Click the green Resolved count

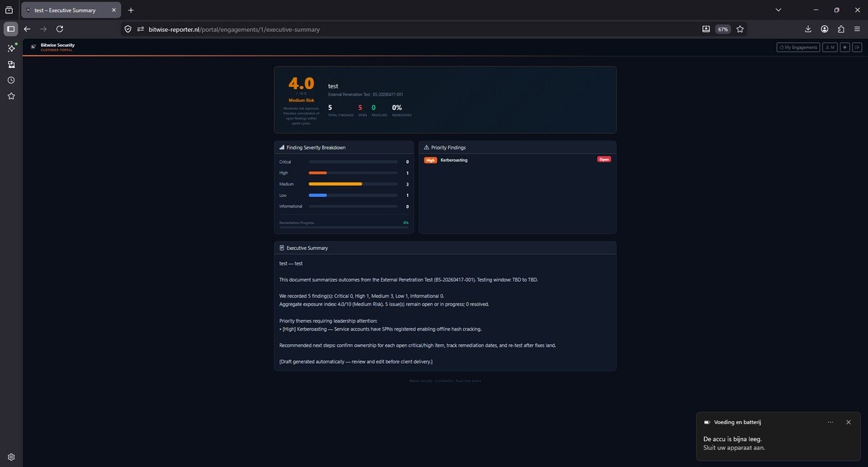click(x=374, y=107)
